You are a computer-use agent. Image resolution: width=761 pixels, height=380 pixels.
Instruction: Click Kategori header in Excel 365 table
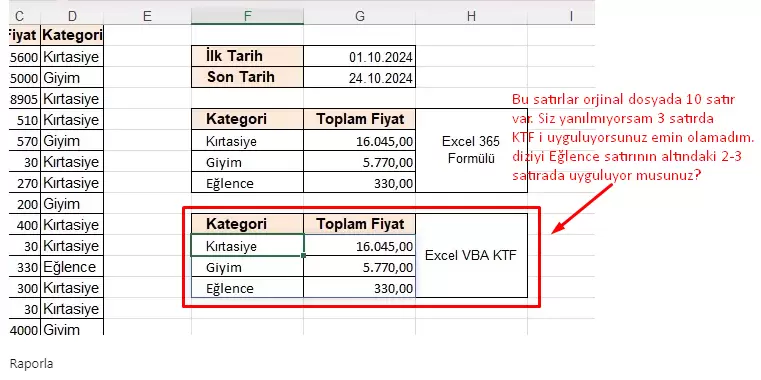coord(248,119)
